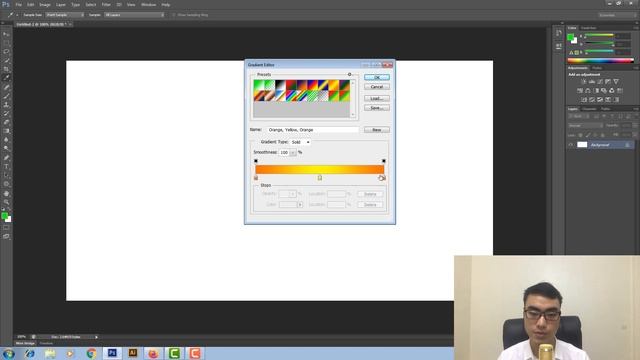Viewport: 640px width, 360px height.
Task: Open the collapsed Properties panel icon
Action: pos(558,47)
